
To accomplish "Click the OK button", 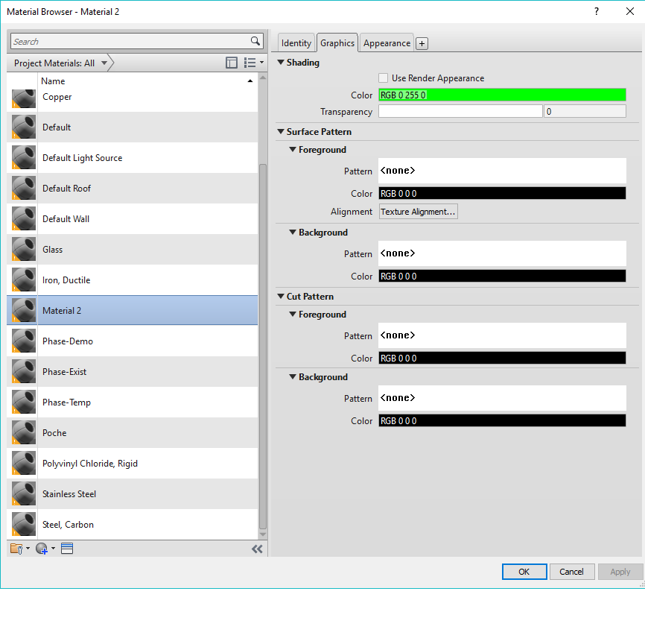I will click(524, 572).
